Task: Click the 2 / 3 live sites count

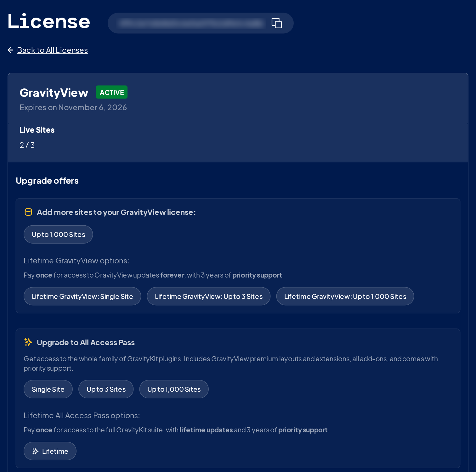Action: point(27,145)
